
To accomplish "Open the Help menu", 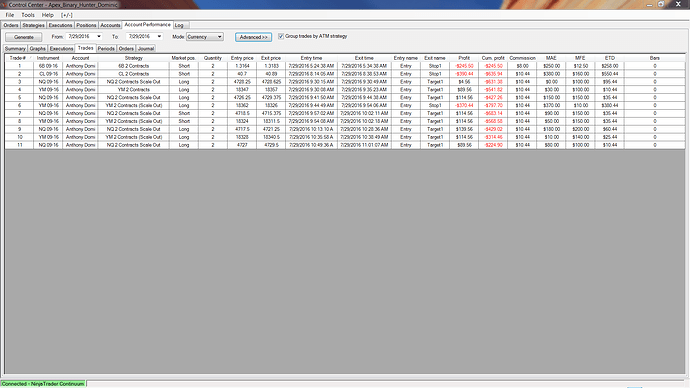I will click(48, 15).
